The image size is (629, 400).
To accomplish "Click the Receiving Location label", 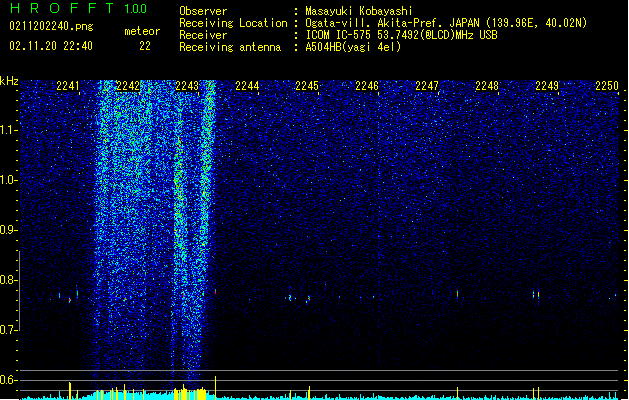I will pos(233,23).
